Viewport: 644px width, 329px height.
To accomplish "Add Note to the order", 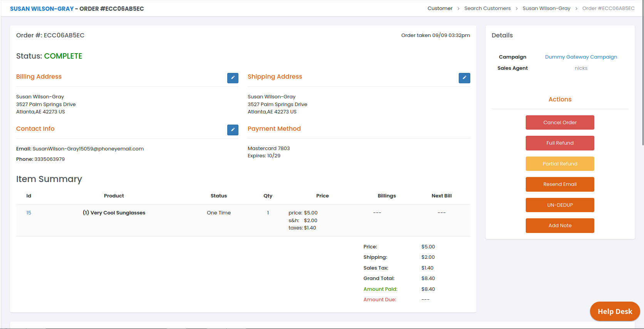I will click(x=560, y=226).
